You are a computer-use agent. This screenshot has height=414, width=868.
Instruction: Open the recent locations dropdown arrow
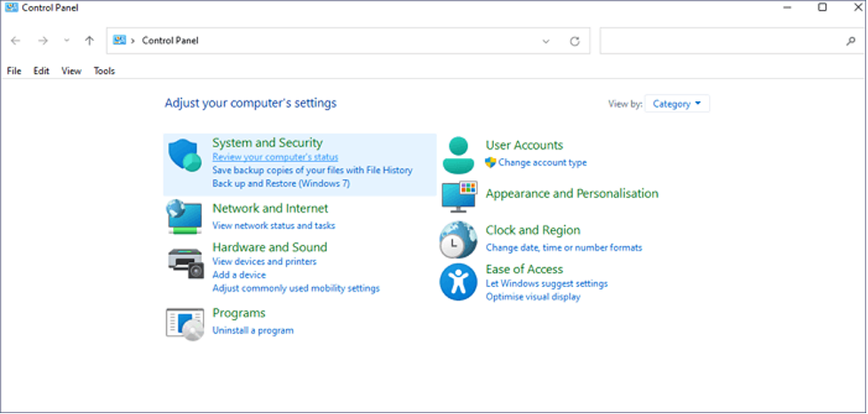67,40
